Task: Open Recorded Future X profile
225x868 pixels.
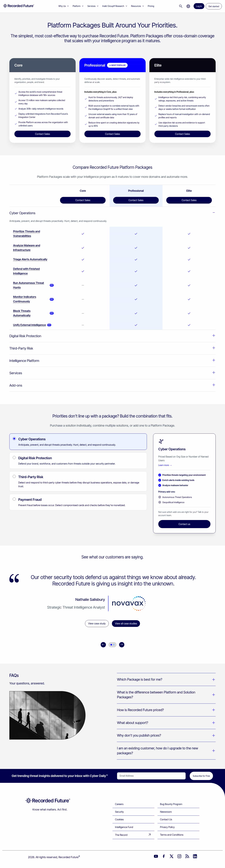Action: point(171,856)
